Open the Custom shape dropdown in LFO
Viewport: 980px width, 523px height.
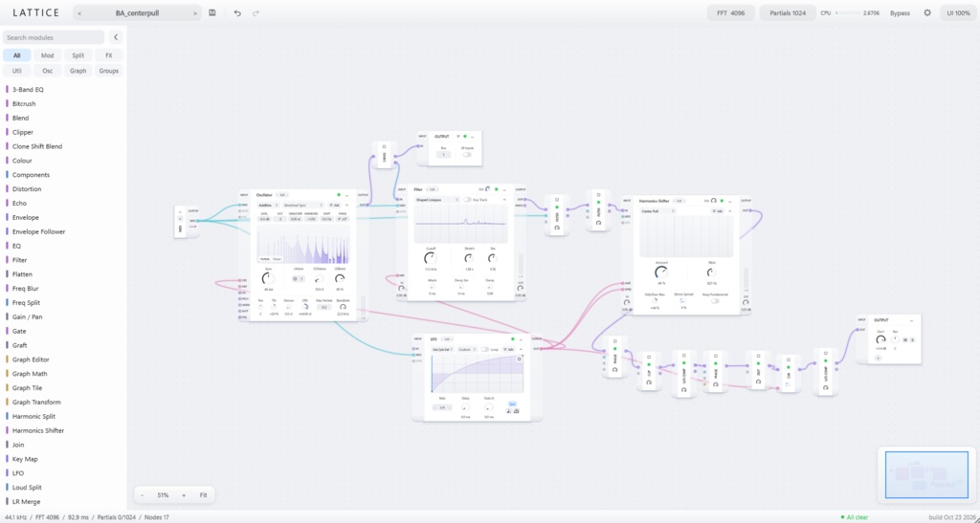467,350
